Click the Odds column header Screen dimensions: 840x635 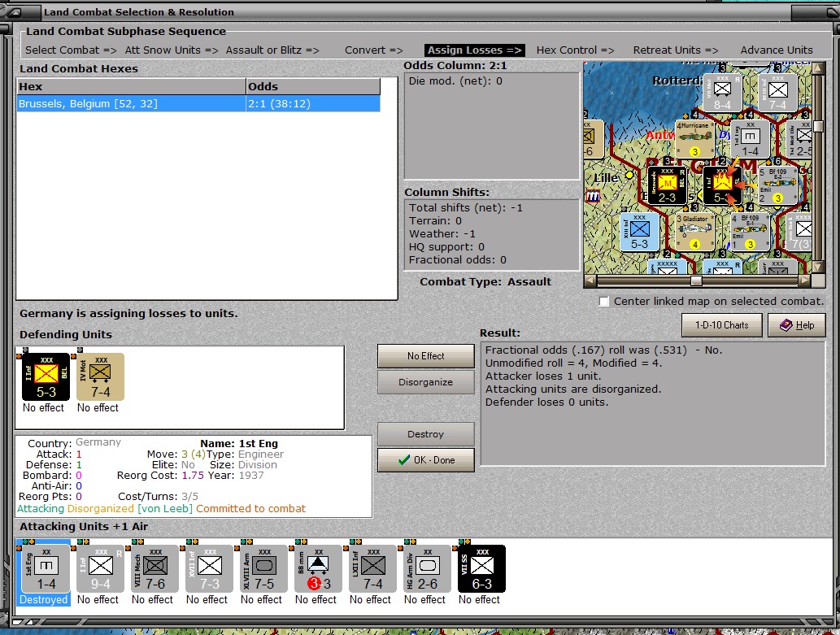(x=313, y=86)
